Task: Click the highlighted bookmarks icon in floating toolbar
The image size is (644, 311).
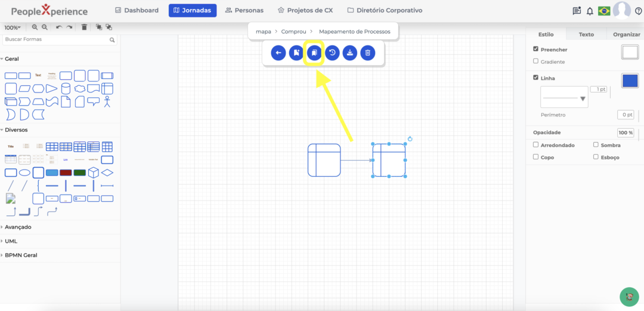Action: [314, 53]
